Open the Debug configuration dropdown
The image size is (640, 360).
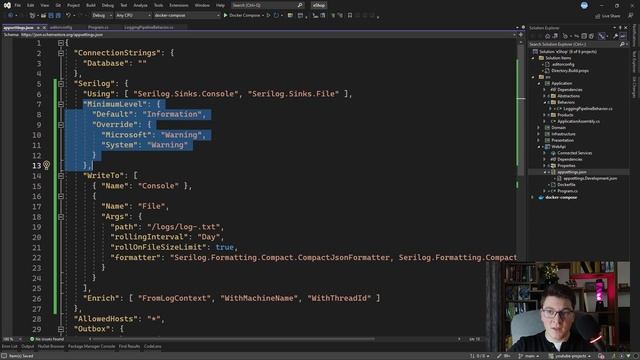tap(102, 16)
